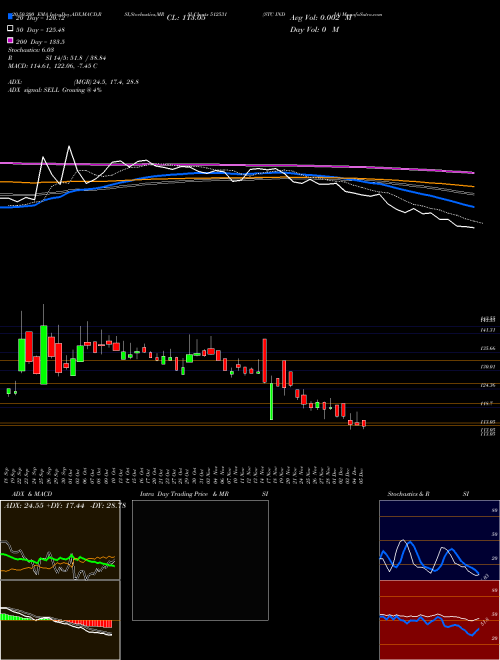Click the magenta 200 Day EMA legend swatch

coord(11,40)
